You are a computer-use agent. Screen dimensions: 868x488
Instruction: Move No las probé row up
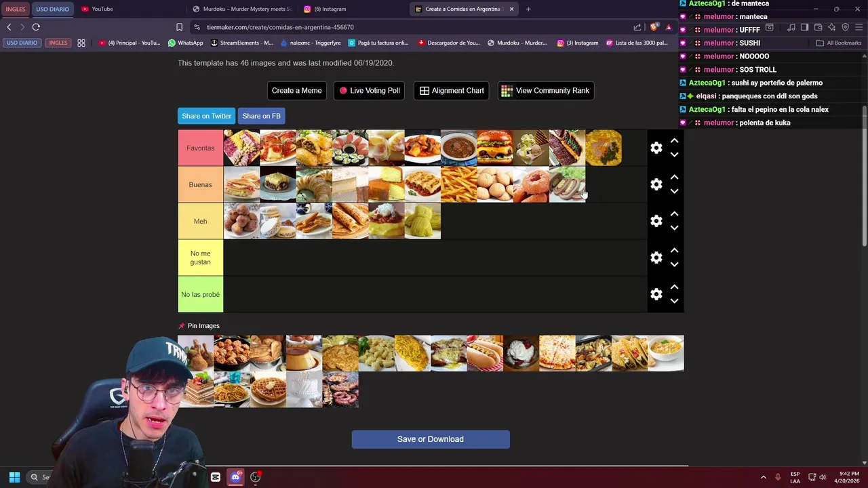coord(674,287)
